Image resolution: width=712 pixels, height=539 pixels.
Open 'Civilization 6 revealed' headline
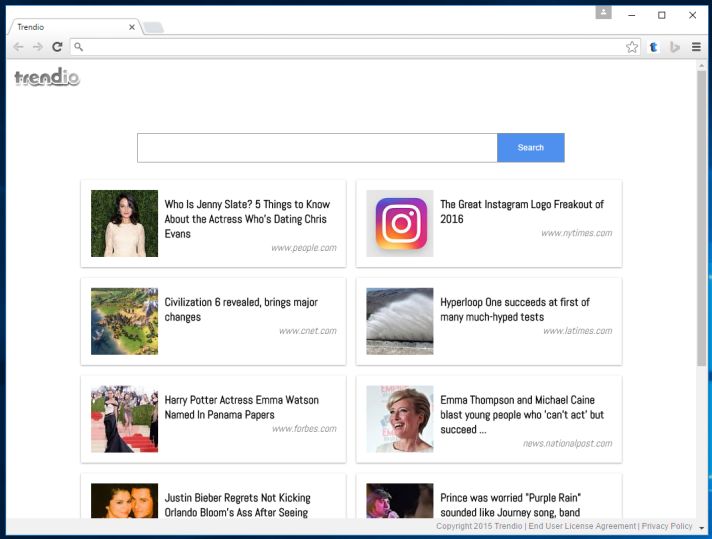(x=241, y=310)
